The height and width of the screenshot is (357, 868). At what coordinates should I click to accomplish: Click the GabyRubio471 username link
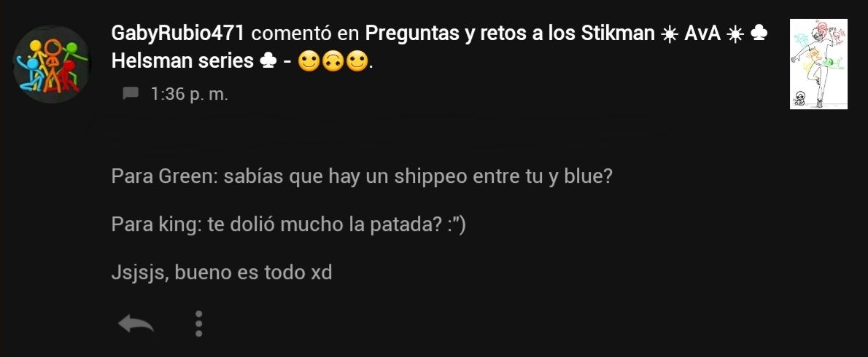(x=178, y=34)
